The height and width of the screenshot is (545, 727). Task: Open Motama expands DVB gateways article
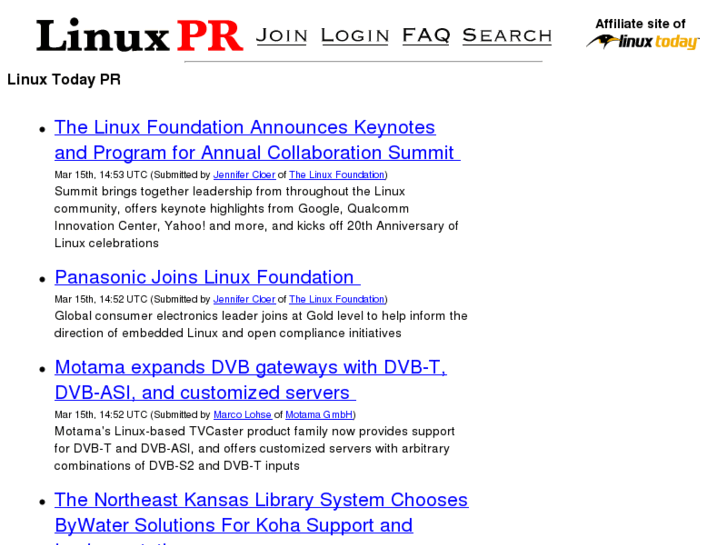(x=250, y=379)
